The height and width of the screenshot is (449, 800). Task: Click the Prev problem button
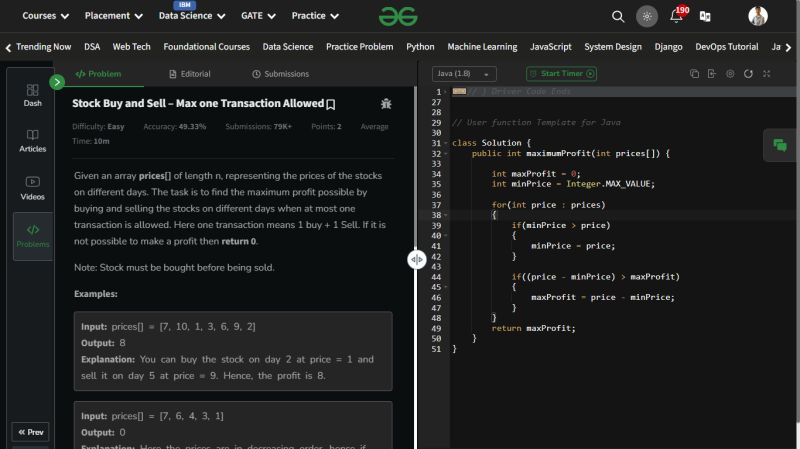coord(31,432)
